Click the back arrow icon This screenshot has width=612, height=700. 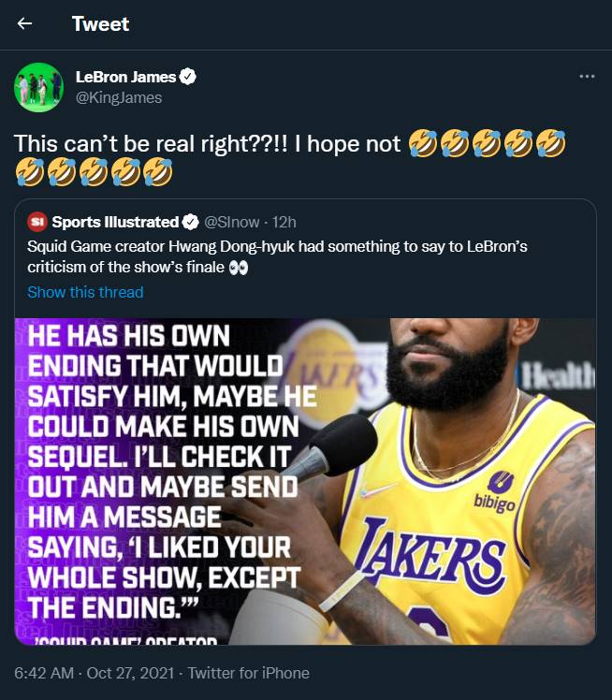[25, 23]
